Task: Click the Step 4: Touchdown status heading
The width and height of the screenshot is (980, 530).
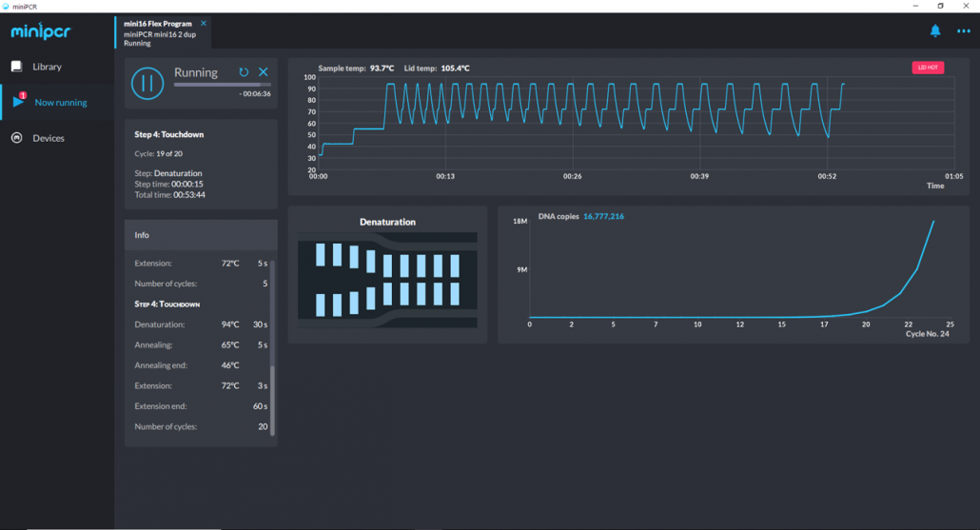Action: (x=168, y=134)
